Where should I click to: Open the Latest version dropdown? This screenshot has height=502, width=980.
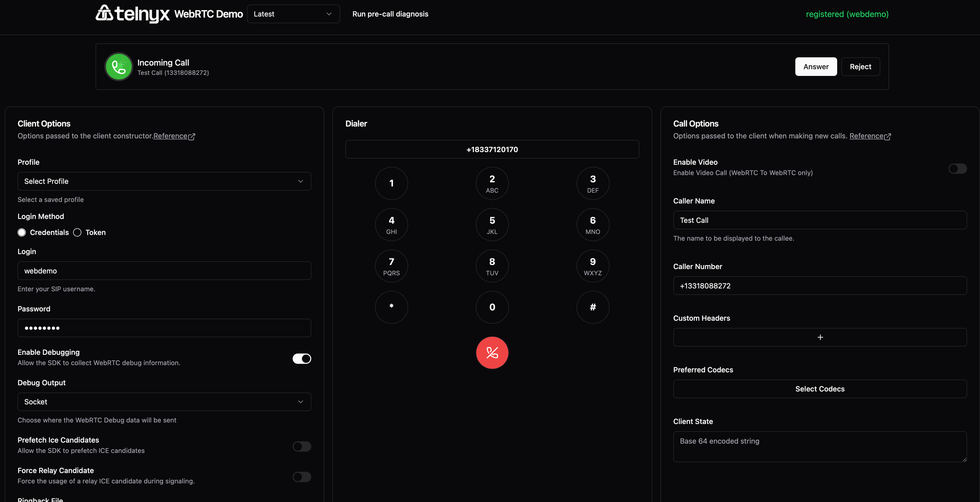(293, 14)
